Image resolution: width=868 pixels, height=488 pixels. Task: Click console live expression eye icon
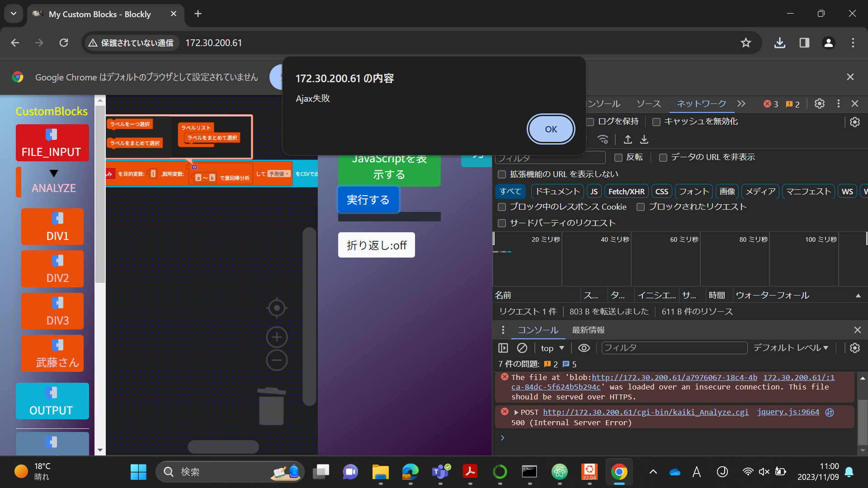(x=584, y=348)
